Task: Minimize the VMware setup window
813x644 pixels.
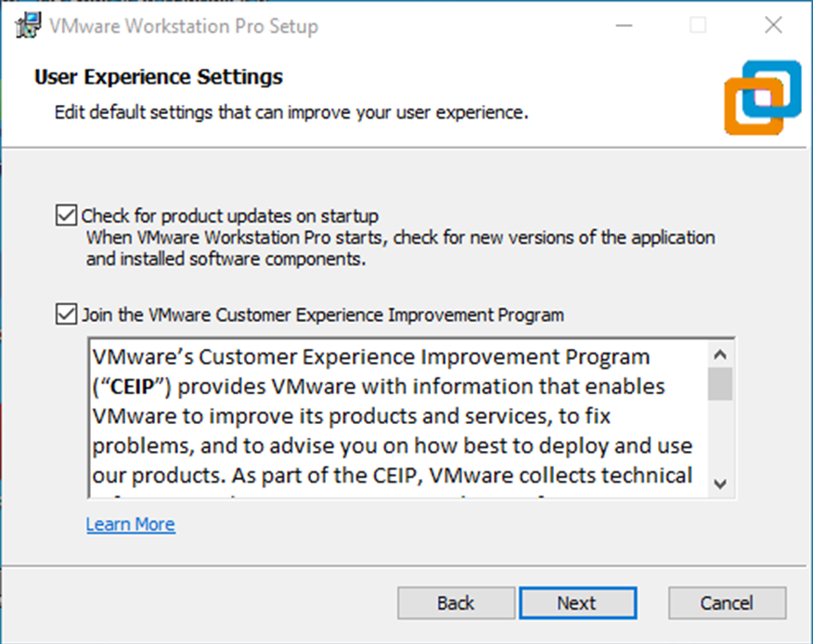Action: pos(621,26)
